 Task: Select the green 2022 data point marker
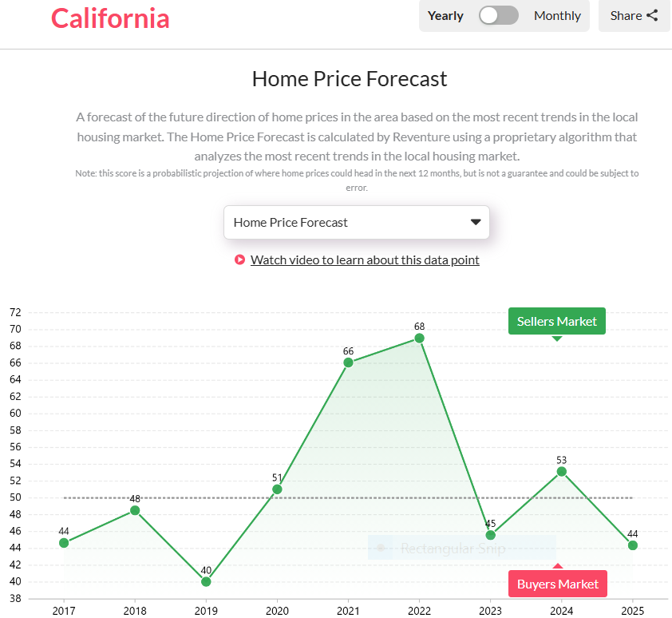tap(419, 339)
